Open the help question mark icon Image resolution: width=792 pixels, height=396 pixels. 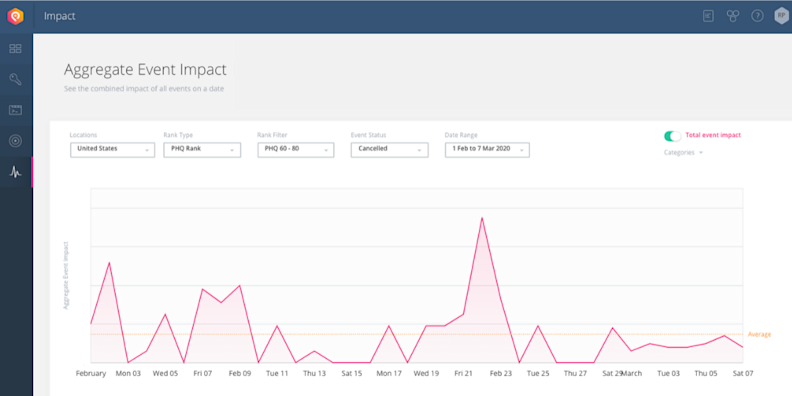click(x=757, y=16)
